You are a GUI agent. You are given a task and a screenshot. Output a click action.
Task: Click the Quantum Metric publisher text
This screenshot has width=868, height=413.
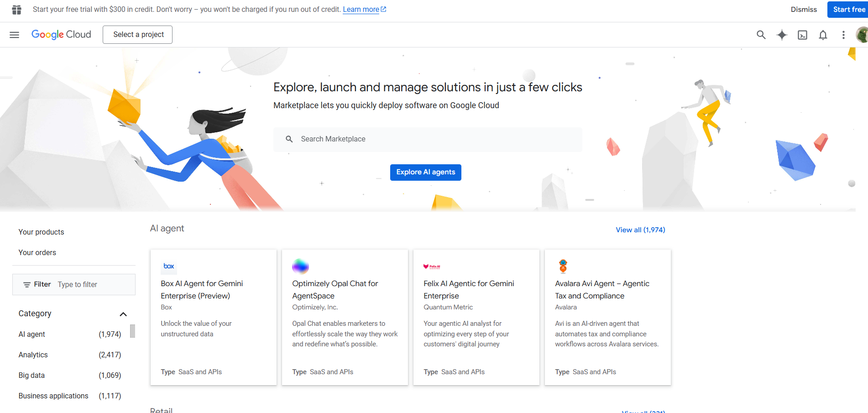tap(448, 308)
